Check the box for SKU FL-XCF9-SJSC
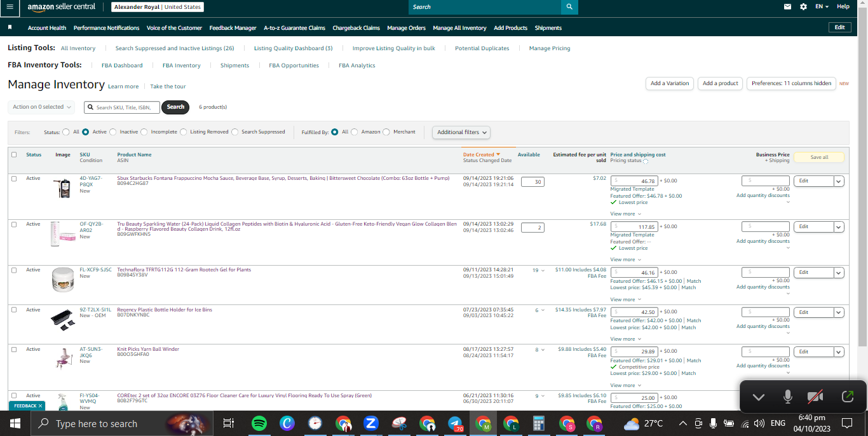The width and height of the screenshot is (868, 436). (14, 270)
